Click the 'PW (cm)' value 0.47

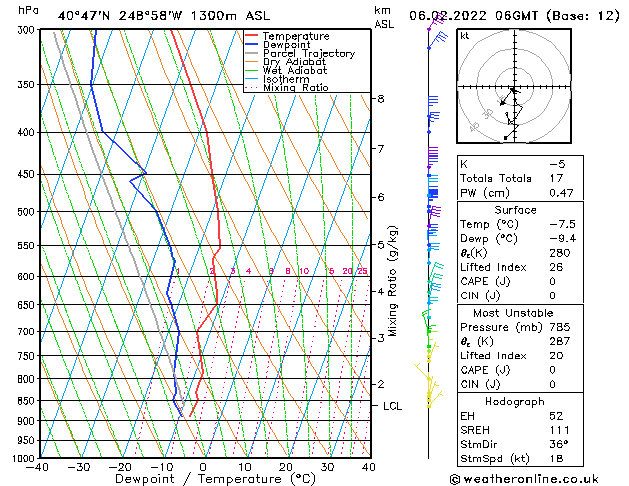pyautogui.click(x=561, y=193)
